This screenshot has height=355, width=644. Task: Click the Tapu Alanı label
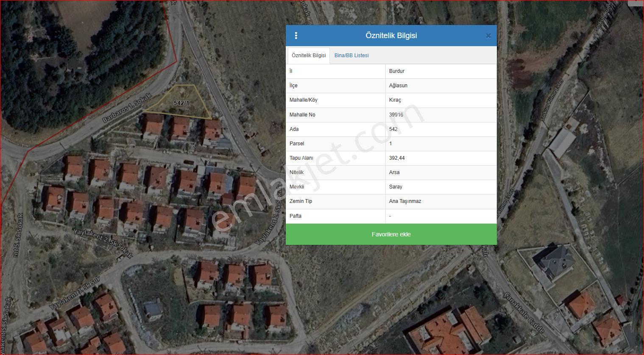coord(301,158)
